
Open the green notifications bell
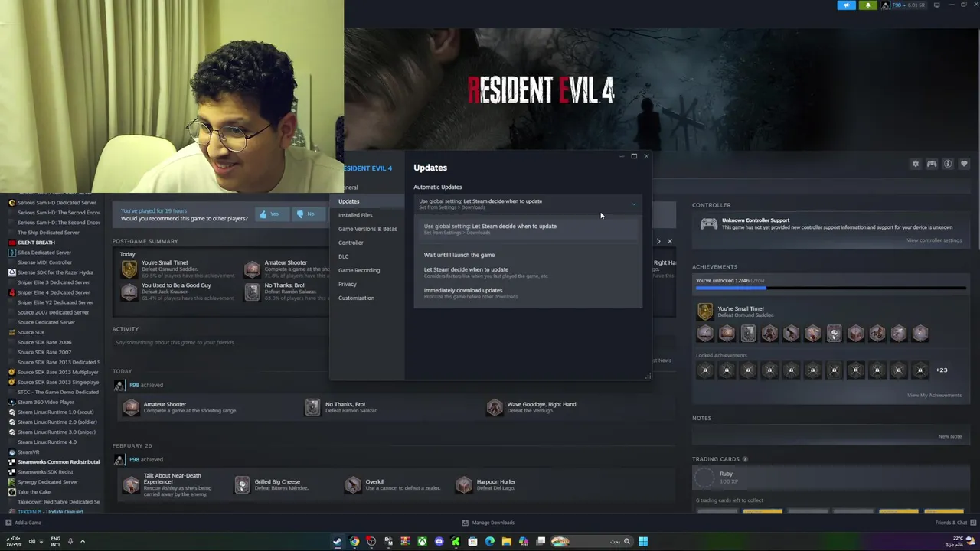pyautogui.click(x=868, y=5)
